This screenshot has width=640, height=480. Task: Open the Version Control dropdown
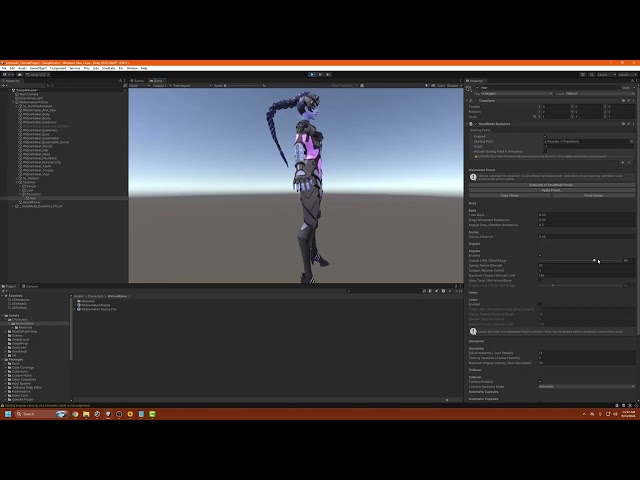point(38,75)
